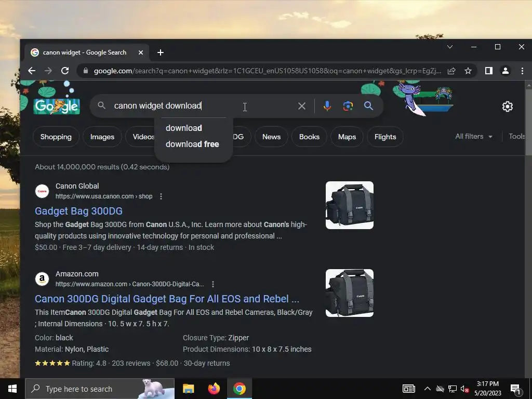Submit search with the blue magnifier icon
This screenshot has width=532, height=399.
[x=368, y=106]
